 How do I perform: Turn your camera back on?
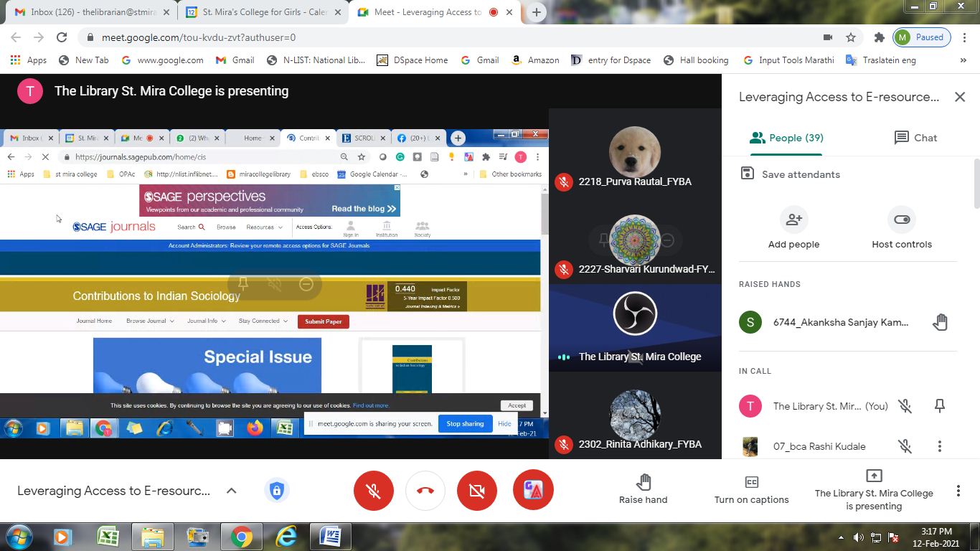[x=476, y=491]
